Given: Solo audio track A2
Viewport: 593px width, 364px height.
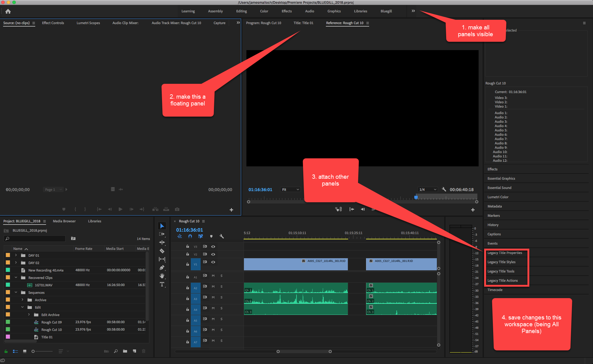Looking at the screenshot, I should 221,286.
